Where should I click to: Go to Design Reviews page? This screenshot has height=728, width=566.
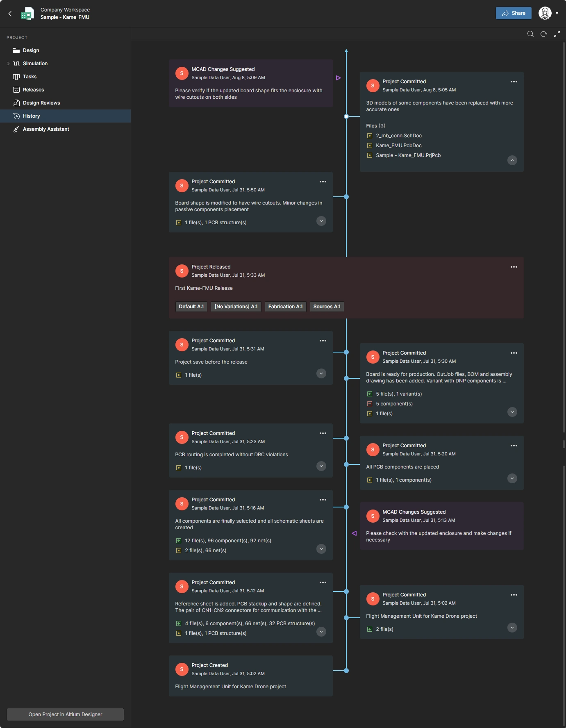click(41, 103)
